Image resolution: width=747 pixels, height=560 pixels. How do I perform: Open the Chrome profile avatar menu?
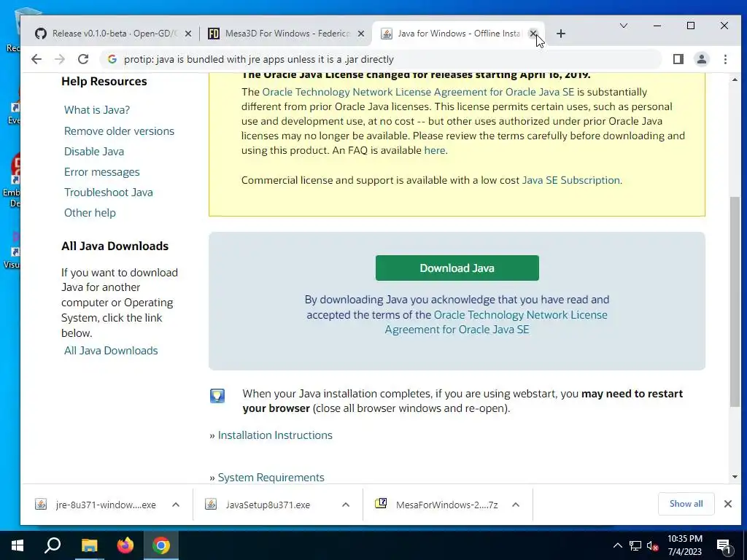(702, 59)
